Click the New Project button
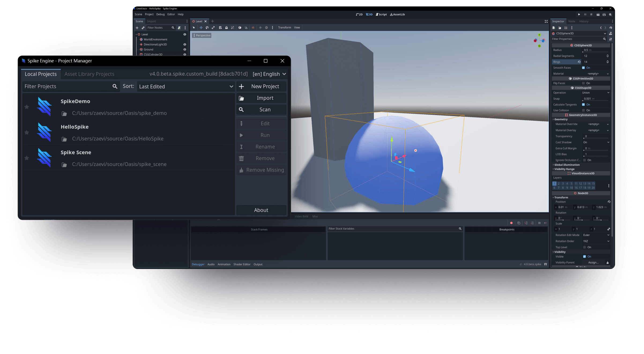The height and width of the screenshot is (354, 644). point(261,86)
